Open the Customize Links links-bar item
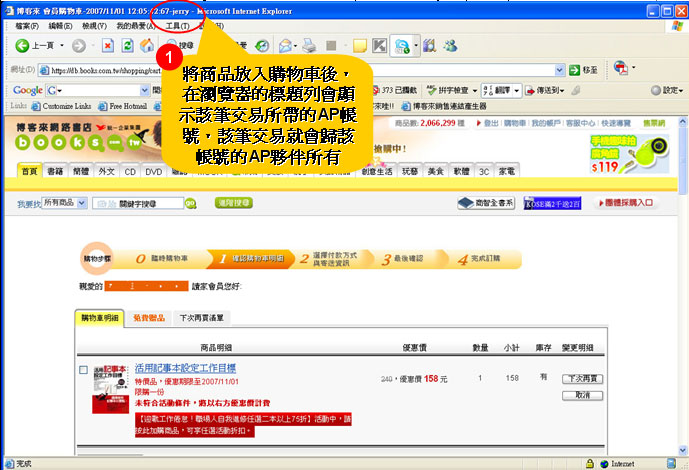The image size is (689, 470). click(61, 106)
